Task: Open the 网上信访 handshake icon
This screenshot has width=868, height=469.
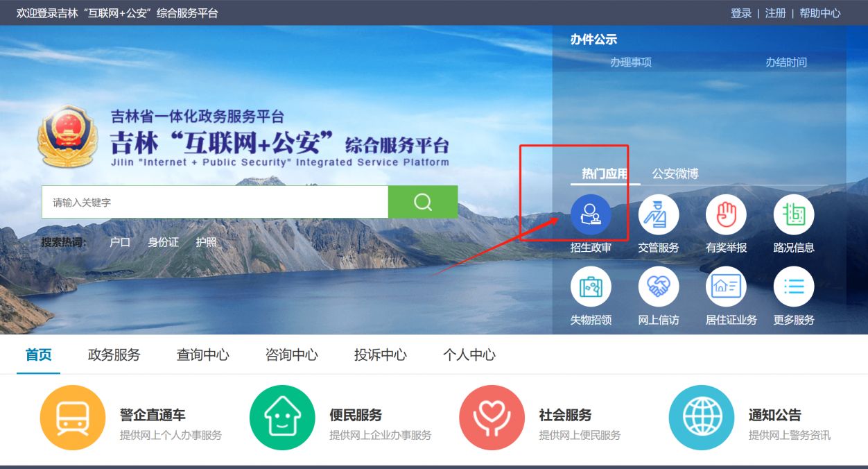Action: coord(659,287)
